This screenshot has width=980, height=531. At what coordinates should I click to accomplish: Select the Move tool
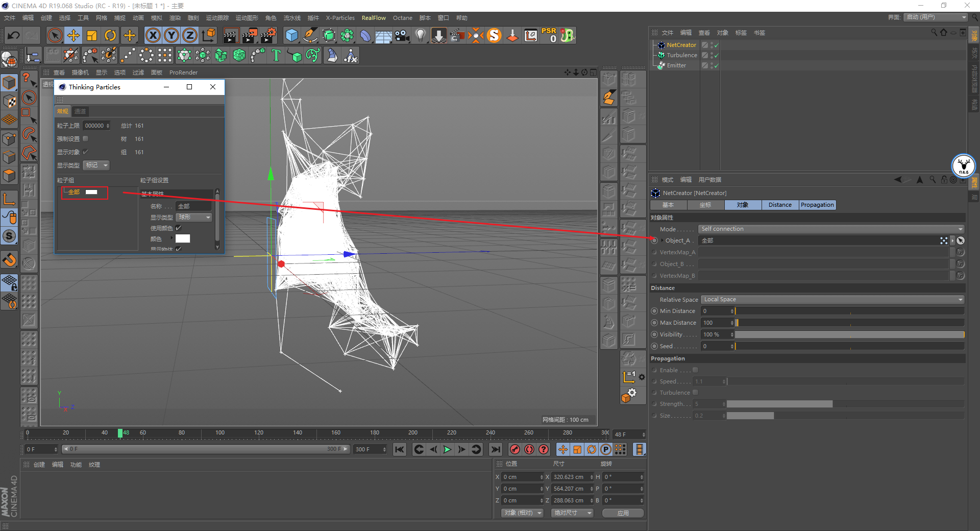(73, 35)
